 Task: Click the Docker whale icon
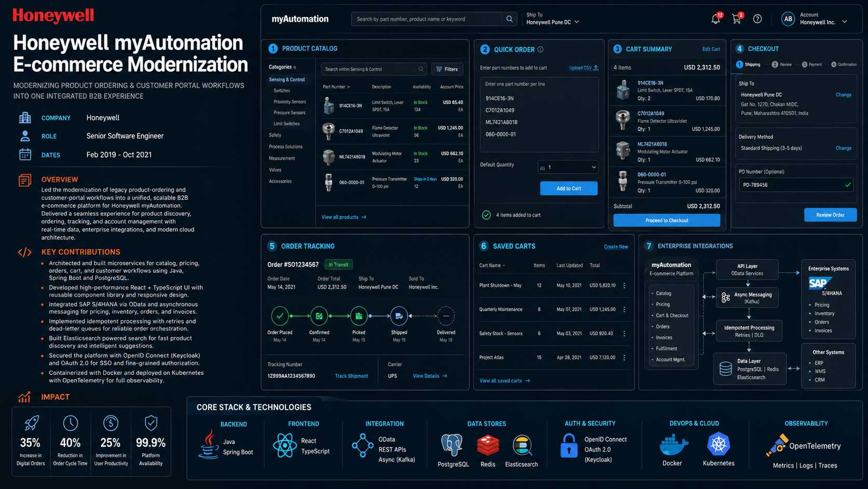click(x=673, y=444)
